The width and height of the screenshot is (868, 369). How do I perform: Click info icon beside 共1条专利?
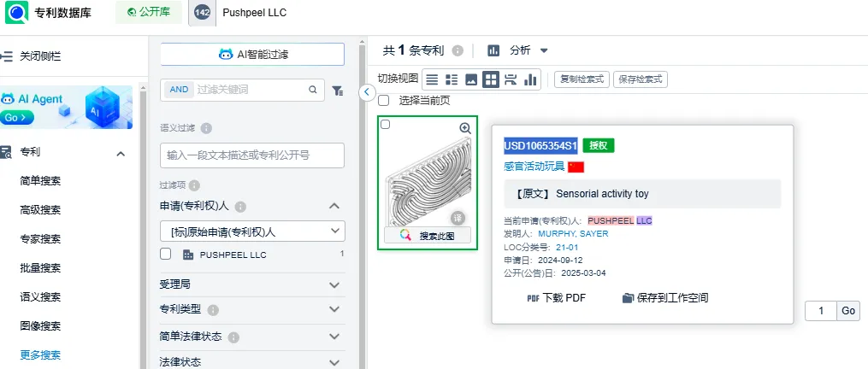458,51
